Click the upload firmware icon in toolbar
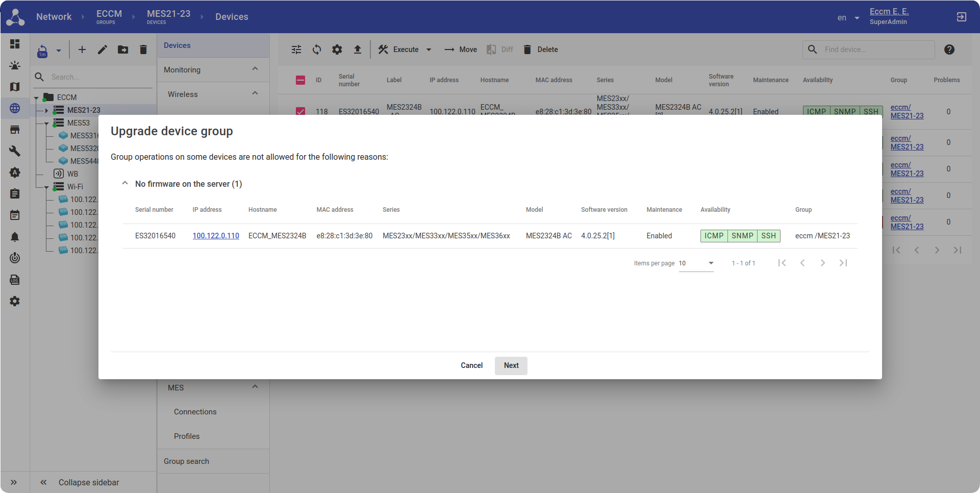Screen dimensions: 980x493 tap(358, 50)
